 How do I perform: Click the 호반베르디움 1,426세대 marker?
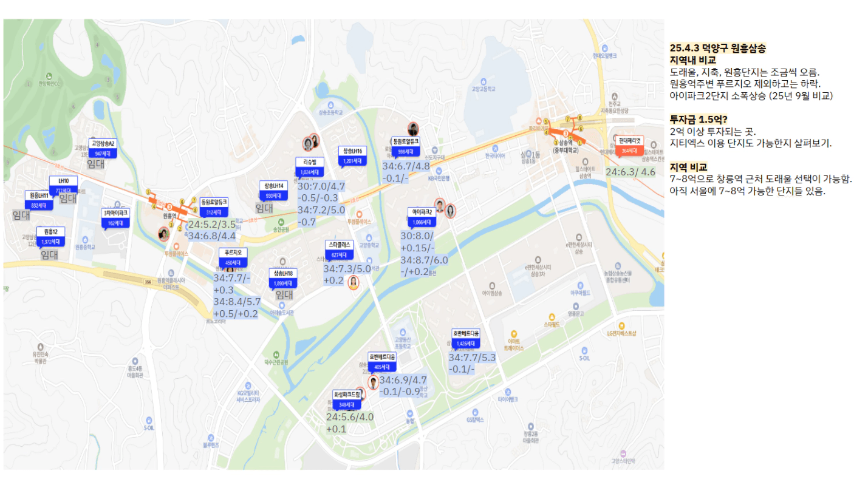point(466,339)
